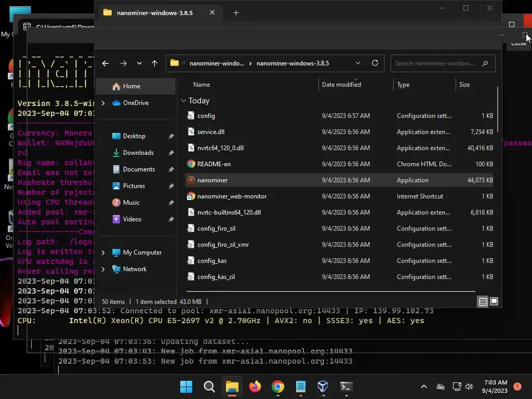Launch Firefox from the taskbar
Viewport: 532px width, 399px height.
[x=255, y=387]
